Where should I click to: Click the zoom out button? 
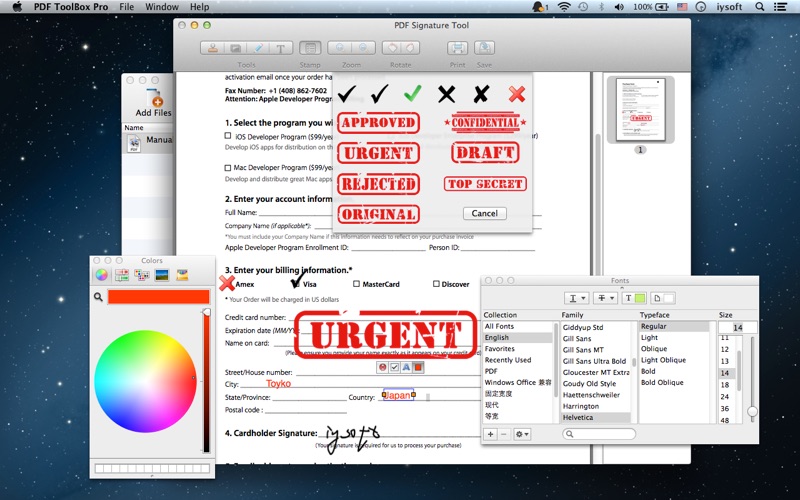pos(363,48)
